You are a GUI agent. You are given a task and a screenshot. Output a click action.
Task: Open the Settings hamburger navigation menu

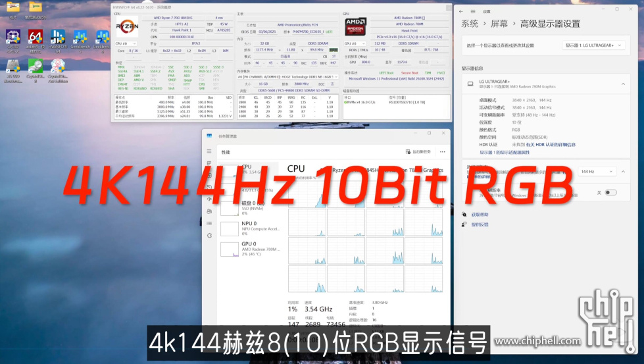coord(473,11)
